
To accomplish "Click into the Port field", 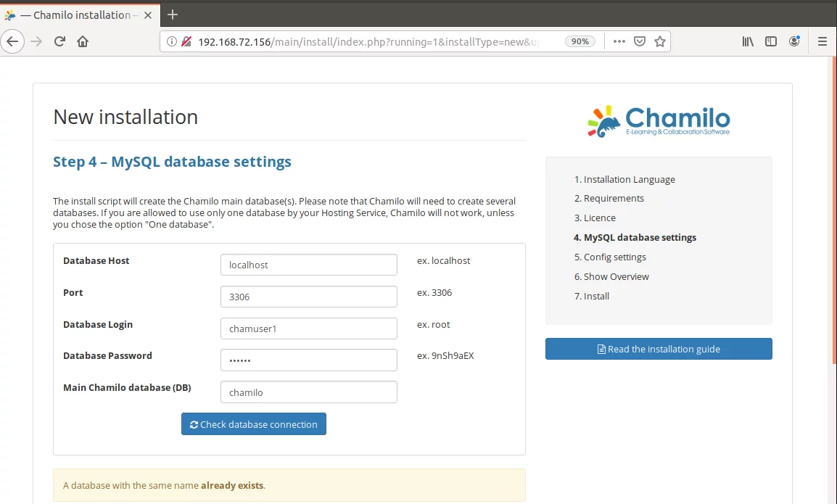I will click(x=308, y=297).
